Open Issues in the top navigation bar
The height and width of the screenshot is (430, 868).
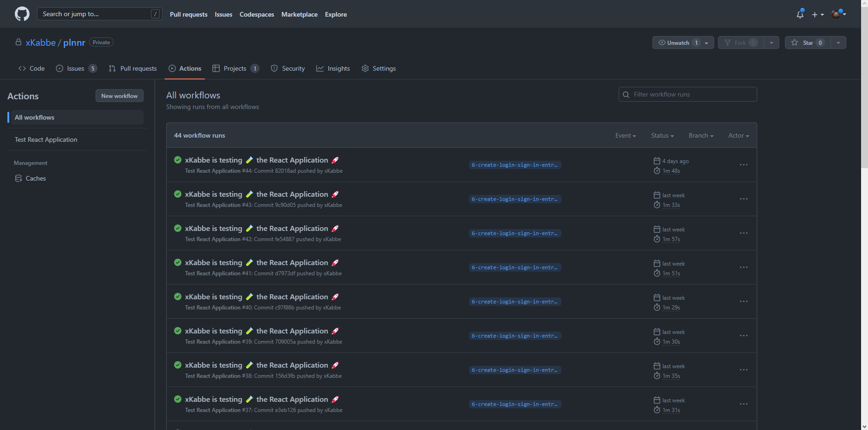223,14
